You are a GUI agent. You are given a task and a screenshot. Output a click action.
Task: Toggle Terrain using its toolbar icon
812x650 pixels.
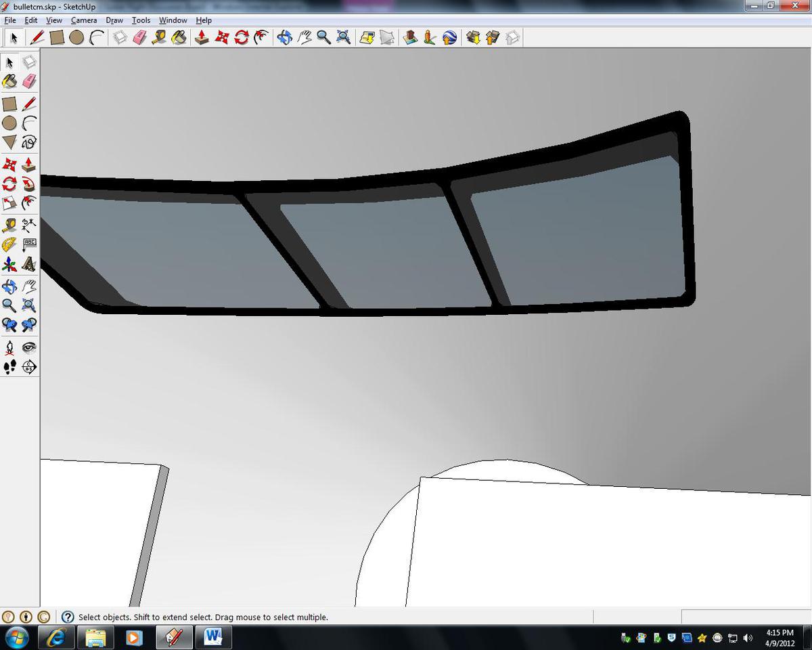[386, 37]
